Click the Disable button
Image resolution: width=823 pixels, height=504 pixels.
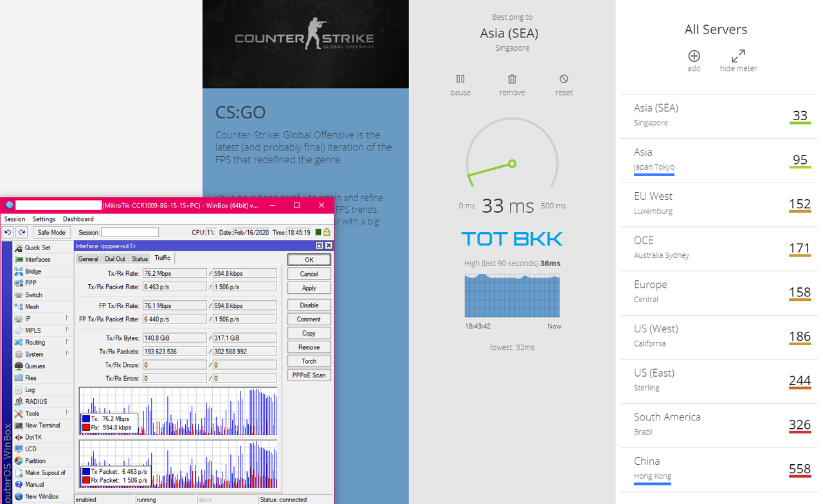pos(309,305)
